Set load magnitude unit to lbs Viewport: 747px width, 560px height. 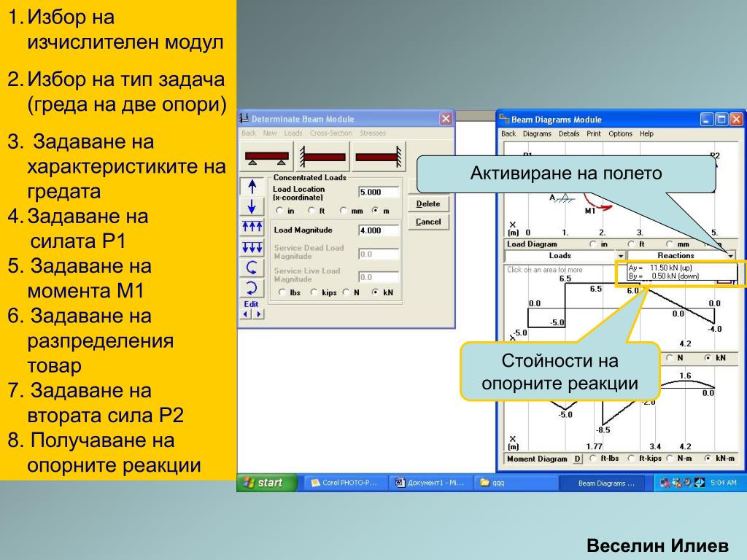point(282,292)
